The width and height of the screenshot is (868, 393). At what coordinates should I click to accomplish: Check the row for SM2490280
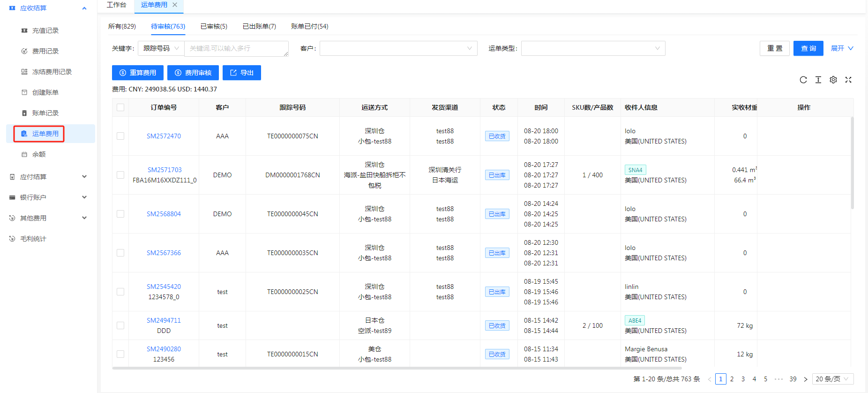point(120,354)
